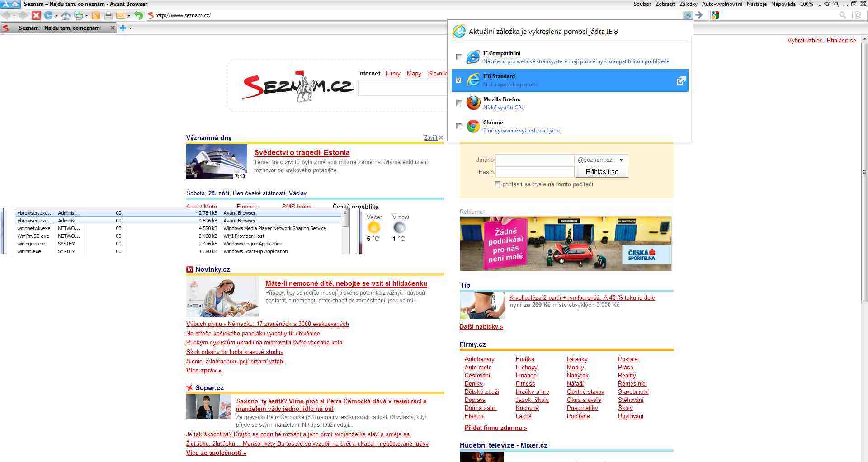The width and height of the screenshot is (868, 462).
Task: Expand the history button dropdown arrow
Action: point(86,15)
